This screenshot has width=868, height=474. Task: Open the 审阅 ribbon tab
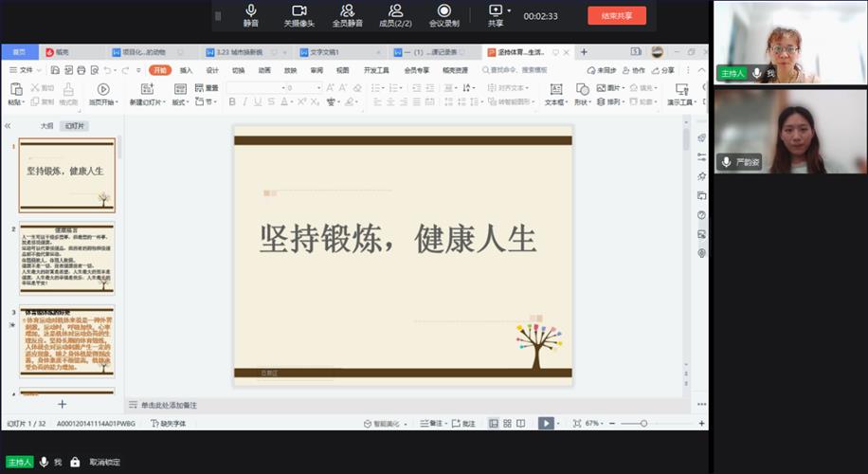pos(316,70)
